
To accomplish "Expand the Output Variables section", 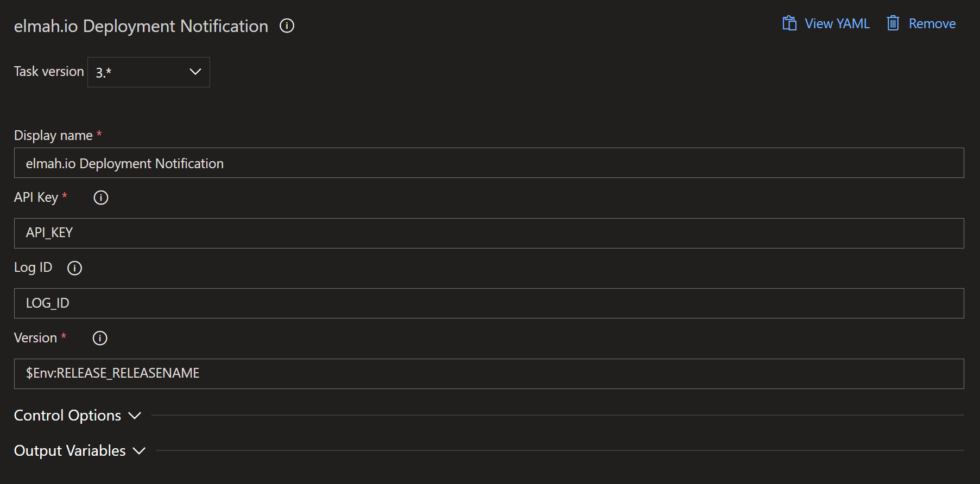I will point(80,451).
